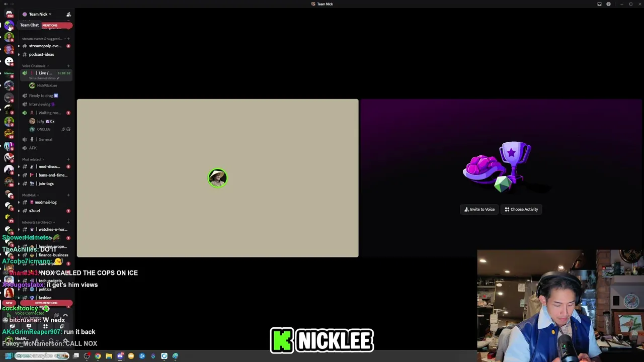Add a channel to stream events category

[68, 39]
